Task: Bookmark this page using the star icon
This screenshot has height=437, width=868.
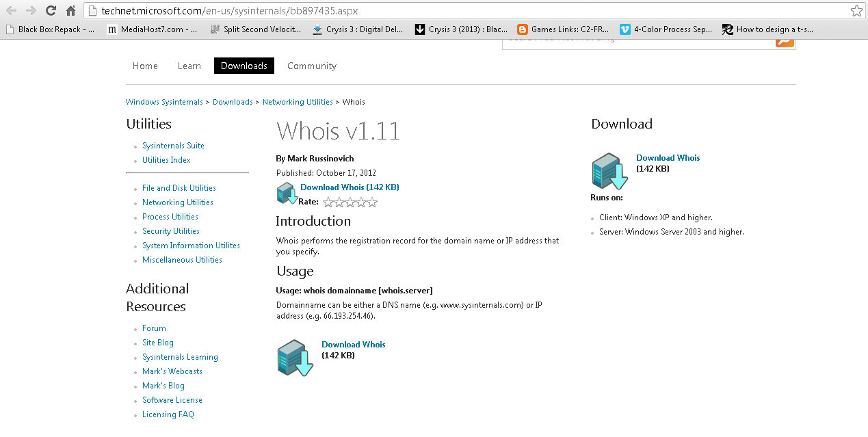Action: point(856,10)
